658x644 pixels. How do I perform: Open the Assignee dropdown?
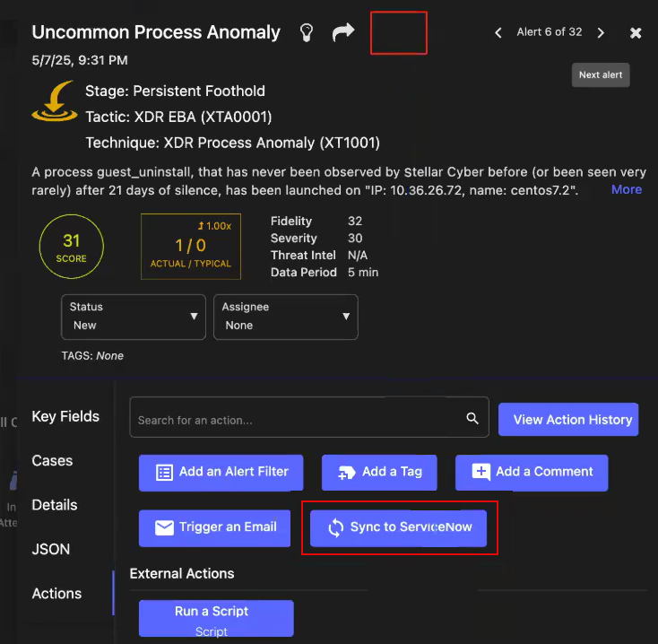click(285, 317)
